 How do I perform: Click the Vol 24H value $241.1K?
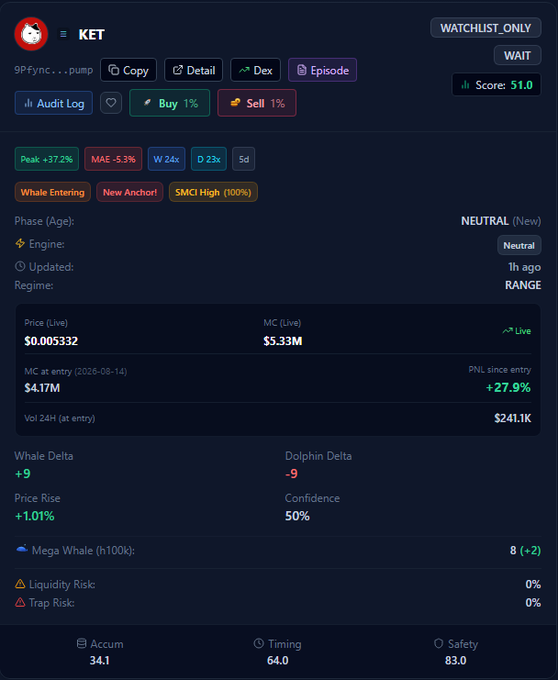[512, 418]
